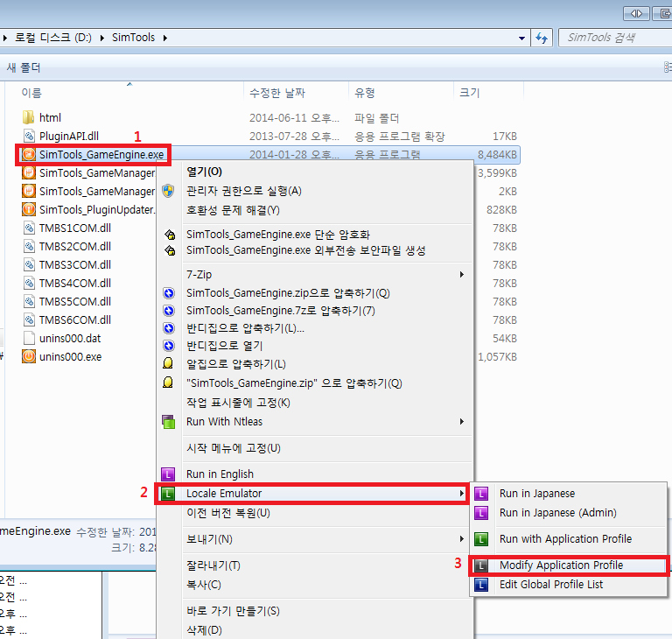Expand the arrow after SimTools in breadcrumb
The image size is (672, 639).
pyautogui.click(x=165, y=38)
